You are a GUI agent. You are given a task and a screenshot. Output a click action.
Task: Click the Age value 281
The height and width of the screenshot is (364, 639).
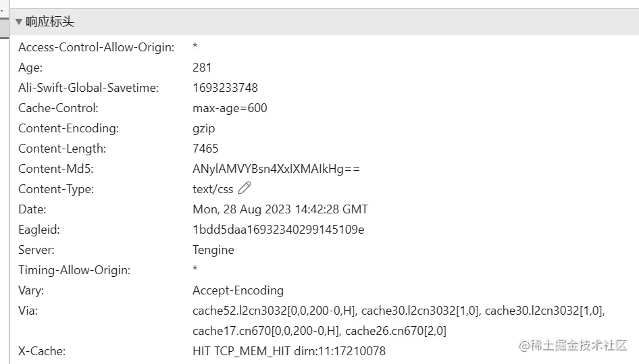[x=202, y=68]
